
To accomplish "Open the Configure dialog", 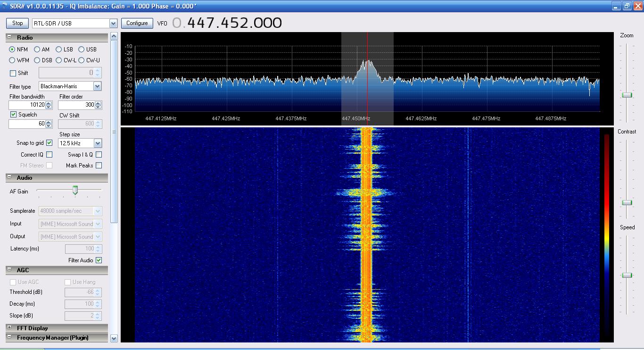I will [x=137, y=23].
